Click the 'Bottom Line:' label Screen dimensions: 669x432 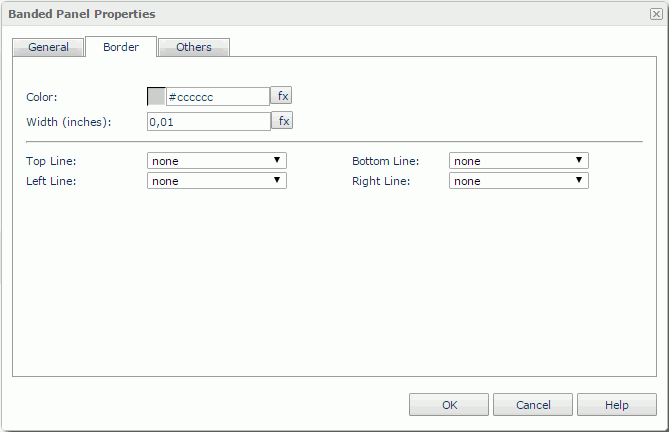[386, 161]
